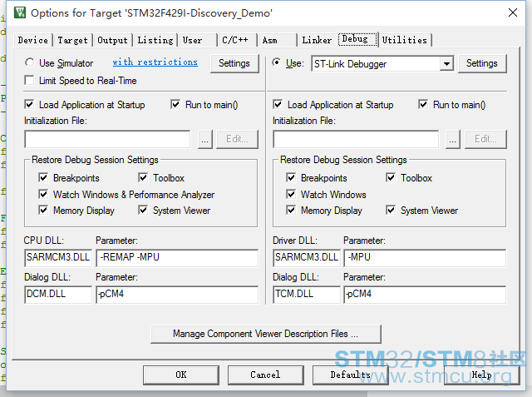Go to the User tab
The height and width of the screenshot is (397, 532).
[198, 40]
